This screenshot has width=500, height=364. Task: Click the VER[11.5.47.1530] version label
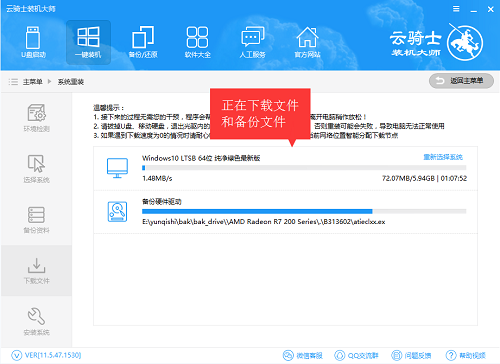click(53, 355)
